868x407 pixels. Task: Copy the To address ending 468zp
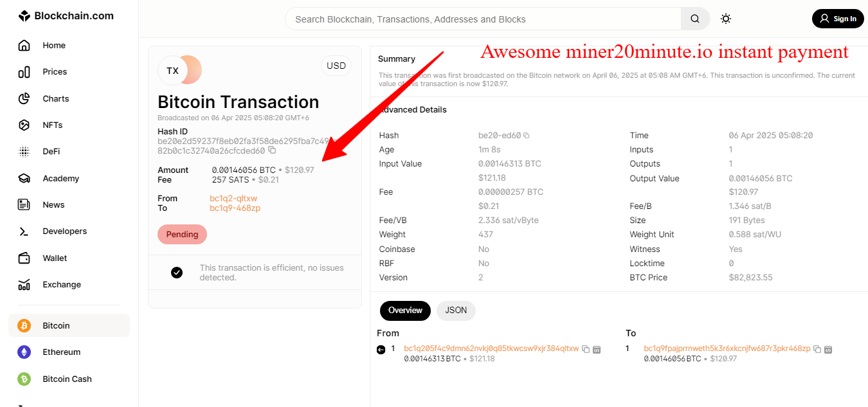817,349
